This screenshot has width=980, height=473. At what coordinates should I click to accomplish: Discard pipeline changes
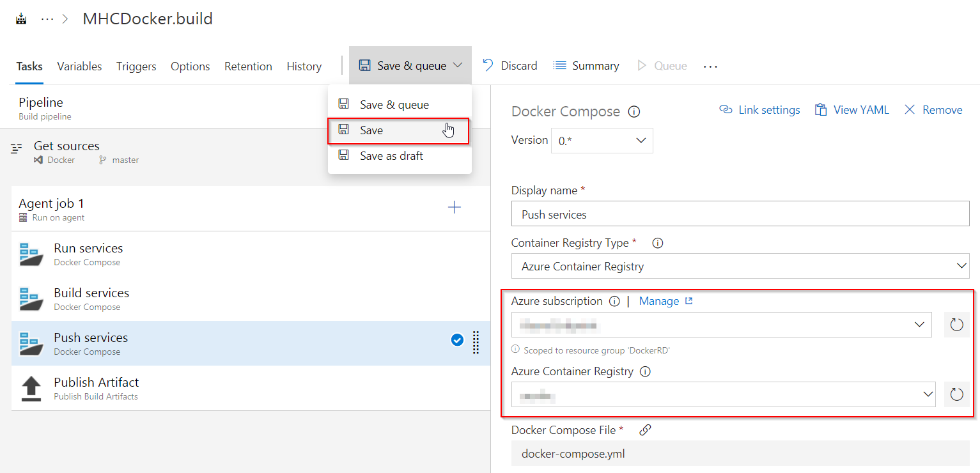[509, 65]
